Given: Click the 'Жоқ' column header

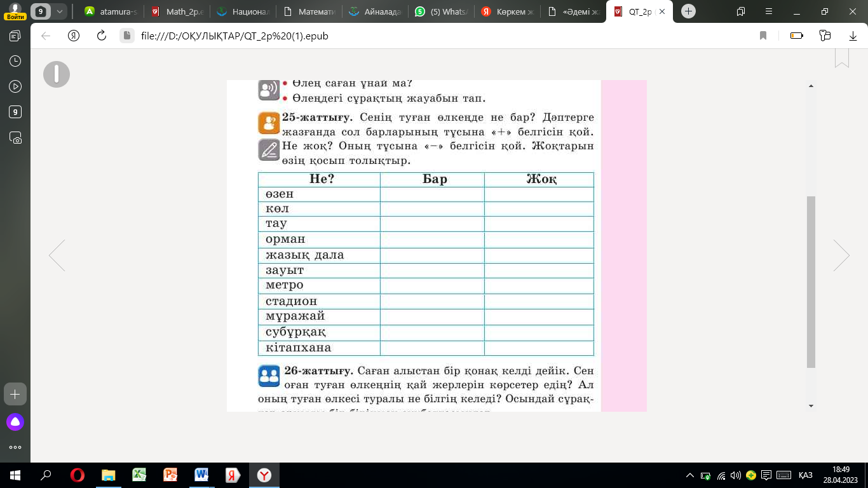Looking at the screenshot, I should (x=541, y=179).
